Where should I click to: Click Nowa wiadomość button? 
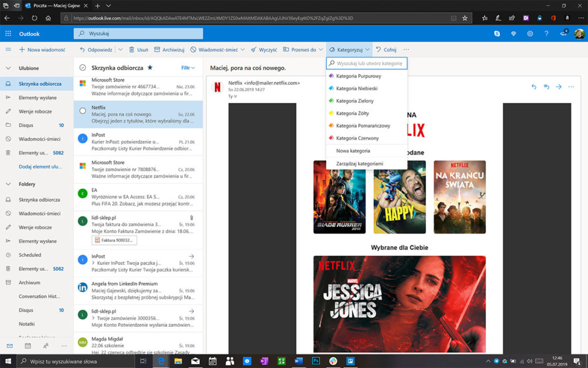pos(42,49)
